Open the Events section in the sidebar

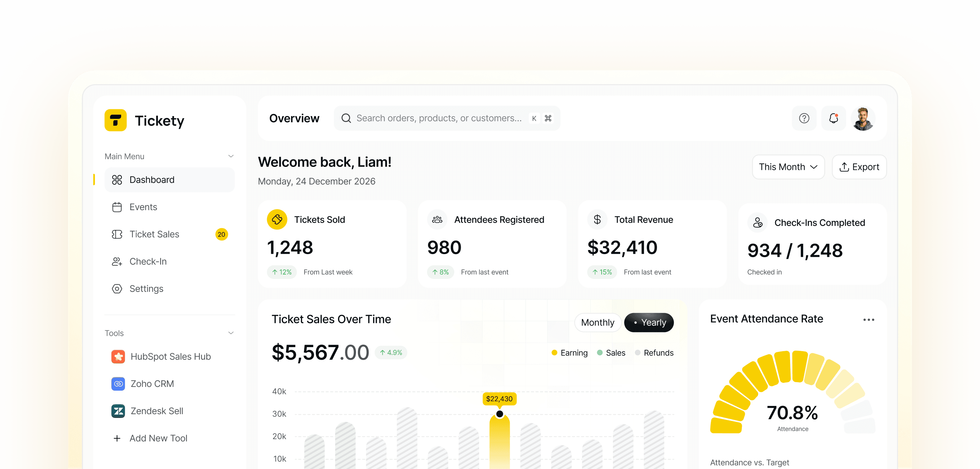143,207
